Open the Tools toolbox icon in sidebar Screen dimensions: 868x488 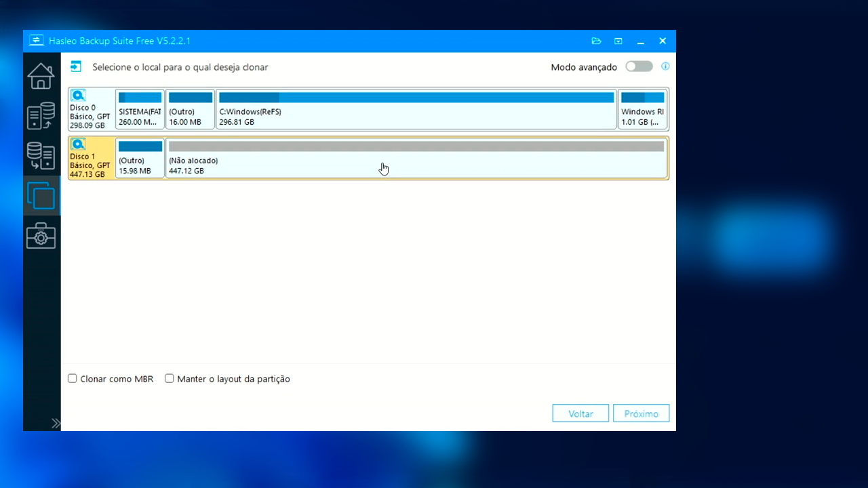tap(41, 235)
